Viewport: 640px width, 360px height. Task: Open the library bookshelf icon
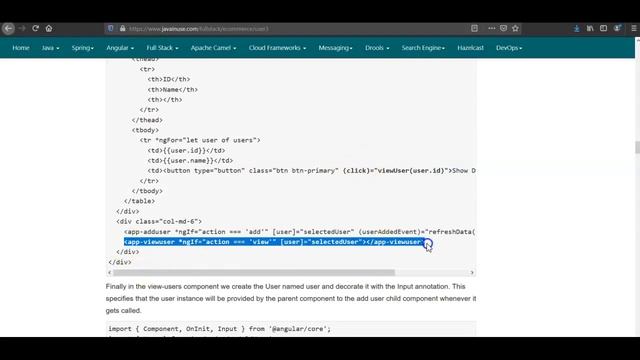click(590, 28)
